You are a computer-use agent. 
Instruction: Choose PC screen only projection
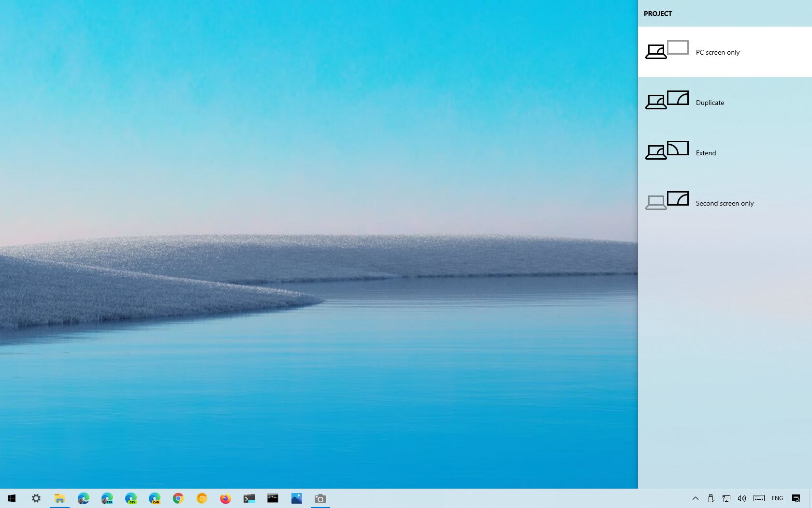(x=718, y=52)
